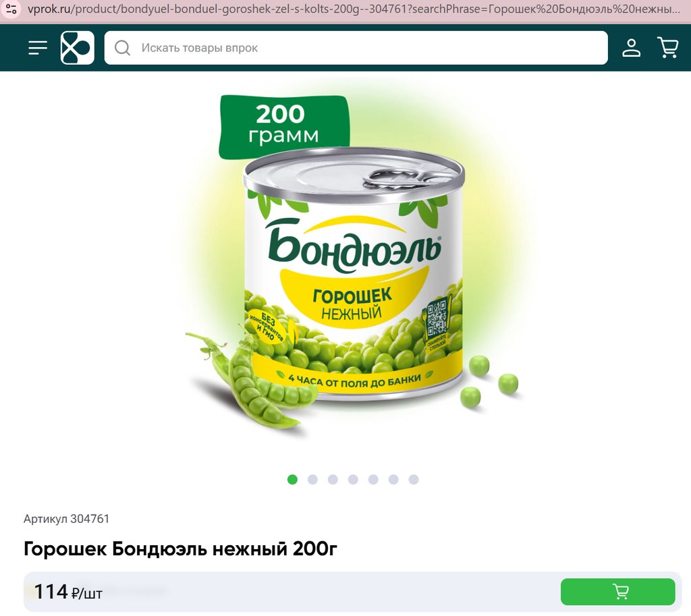Click the Vprok clover logo
Screen dimensions: 691x616
77,48
